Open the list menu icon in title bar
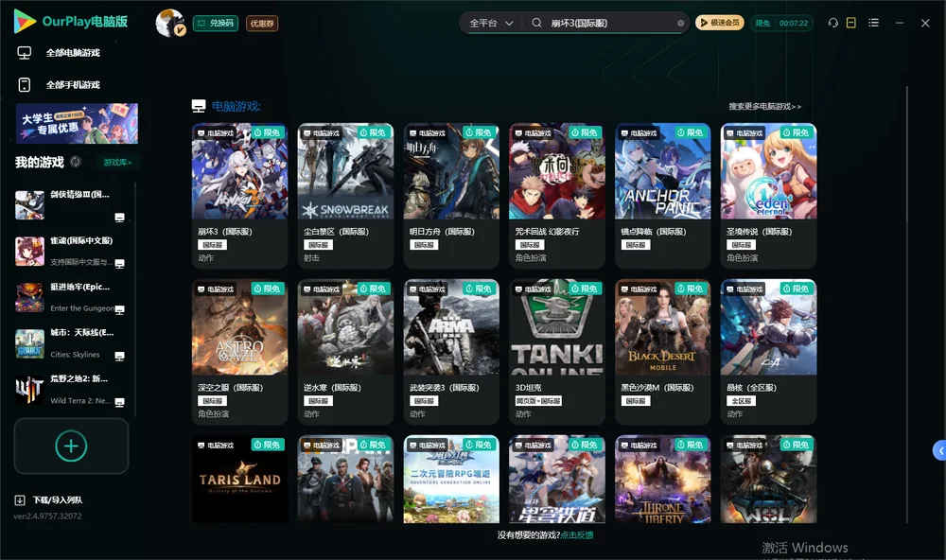This screenshot has height=560, width=946. (873, 23)
